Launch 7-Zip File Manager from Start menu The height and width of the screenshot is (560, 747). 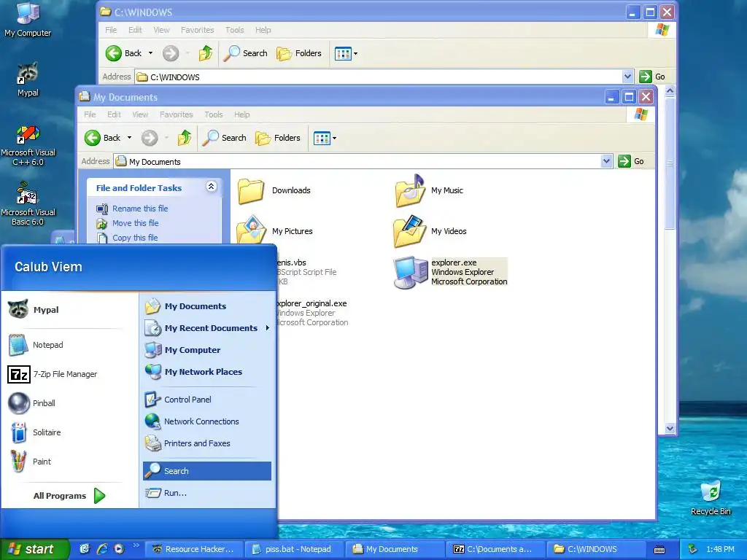[x=69, y=374]
